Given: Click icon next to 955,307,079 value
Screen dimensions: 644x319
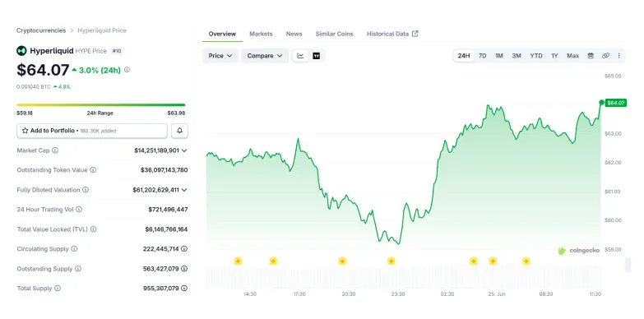Looking at the screenshot, I should pos(184,289).
